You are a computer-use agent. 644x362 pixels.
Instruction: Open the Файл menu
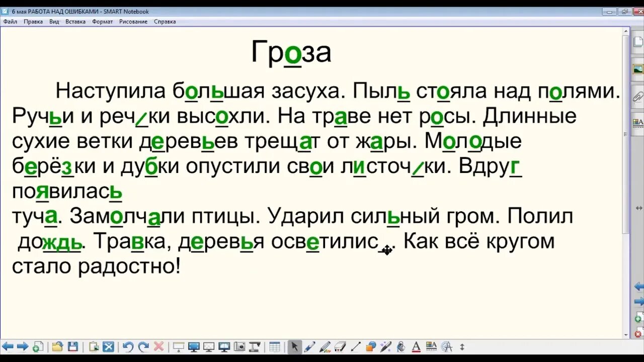point(10,22)
